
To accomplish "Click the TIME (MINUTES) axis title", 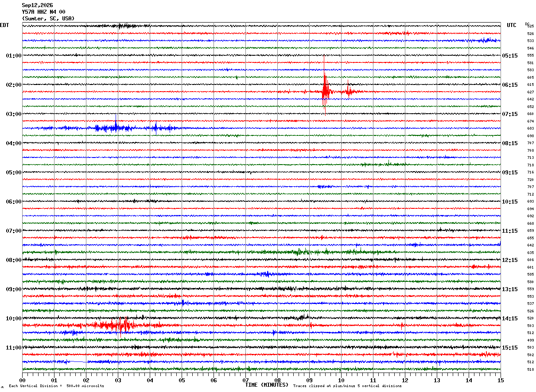I will 267,385.
